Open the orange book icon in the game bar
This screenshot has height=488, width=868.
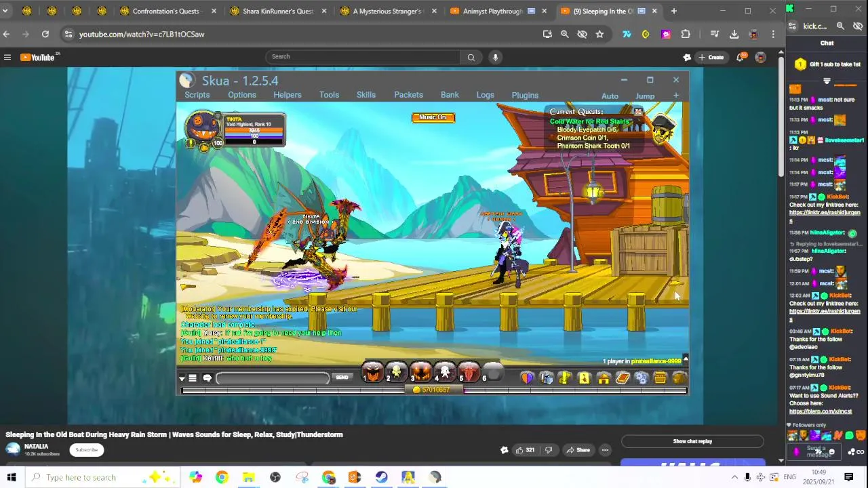point(623,378)
